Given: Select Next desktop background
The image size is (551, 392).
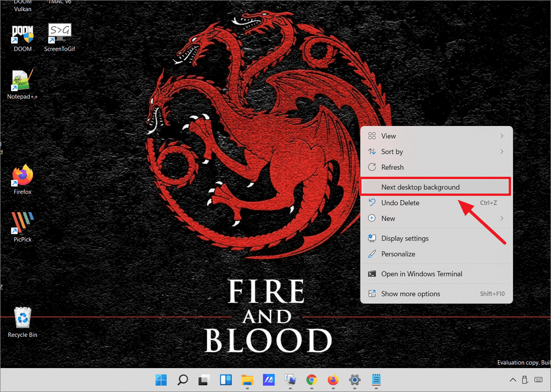Looking at the screenshot, I should point(435,187).
